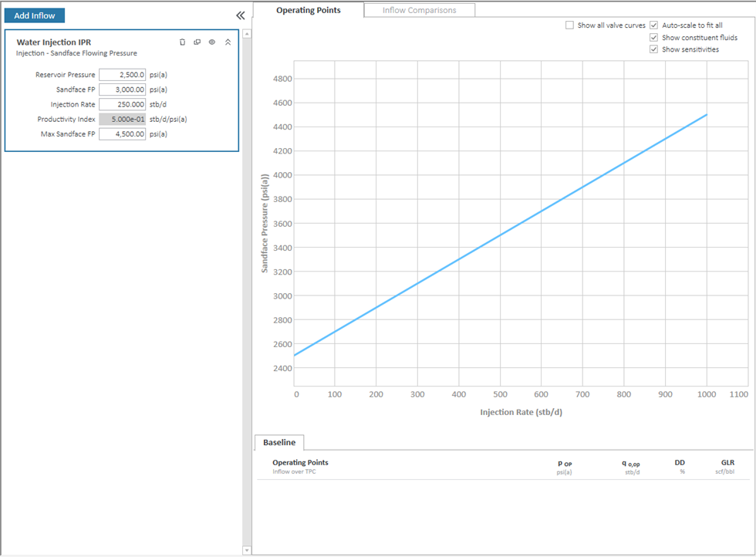Duplicate the Water Injection IPR inflow

click(197, 42)
